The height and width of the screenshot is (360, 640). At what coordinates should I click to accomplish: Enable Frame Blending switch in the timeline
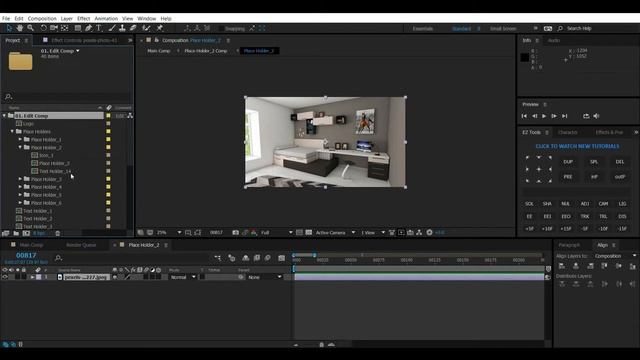coord(257,258)
